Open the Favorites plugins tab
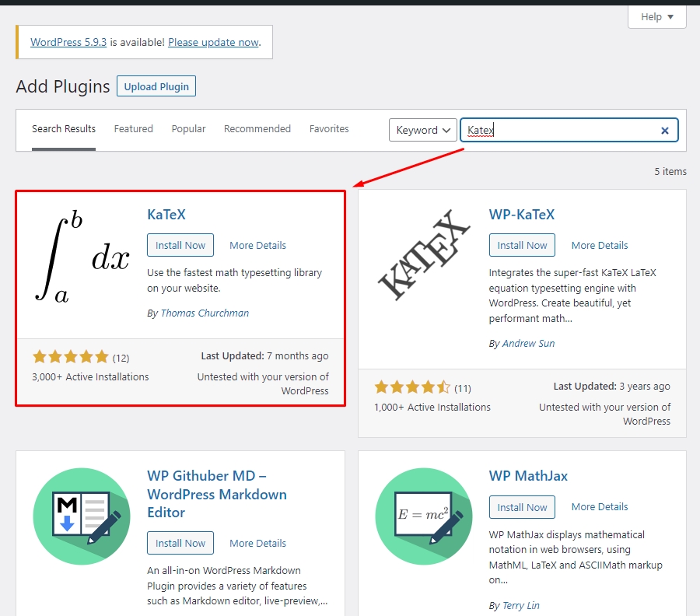The width and height of the screenshot is (700, 616). pyautogui.click(x=329, y=129)
